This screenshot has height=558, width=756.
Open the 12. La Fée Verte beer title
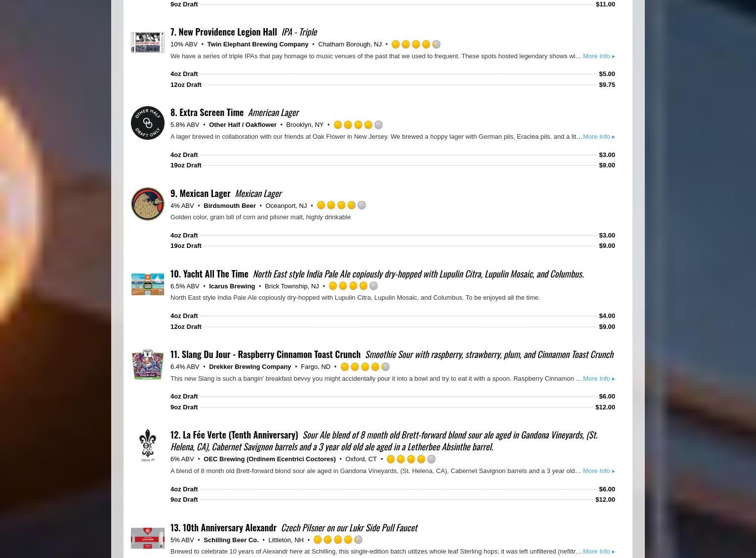[234, 435]
